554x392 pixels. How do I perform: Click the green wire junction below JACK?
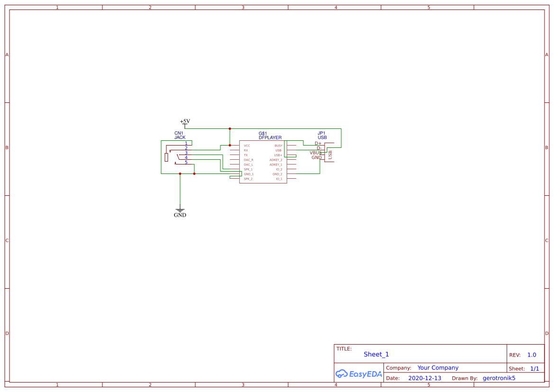coord(180,173)
